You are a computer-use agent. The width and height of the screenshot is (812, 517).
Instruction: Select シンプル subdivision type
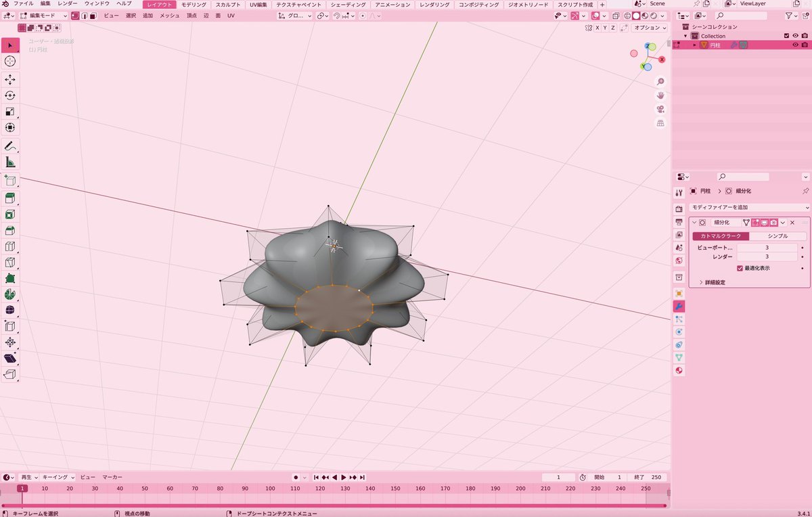777,236
